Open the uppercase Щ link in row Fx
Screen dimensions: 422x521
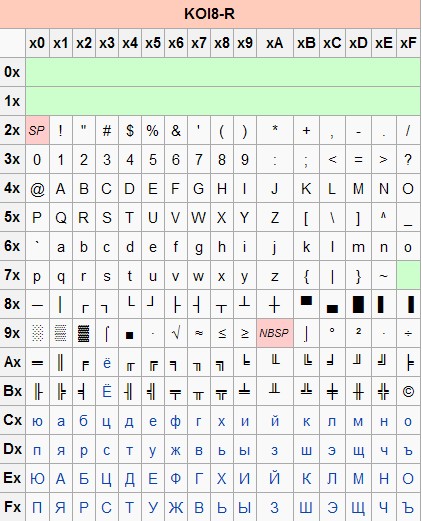pyautogui.click(x=358, y=508)
